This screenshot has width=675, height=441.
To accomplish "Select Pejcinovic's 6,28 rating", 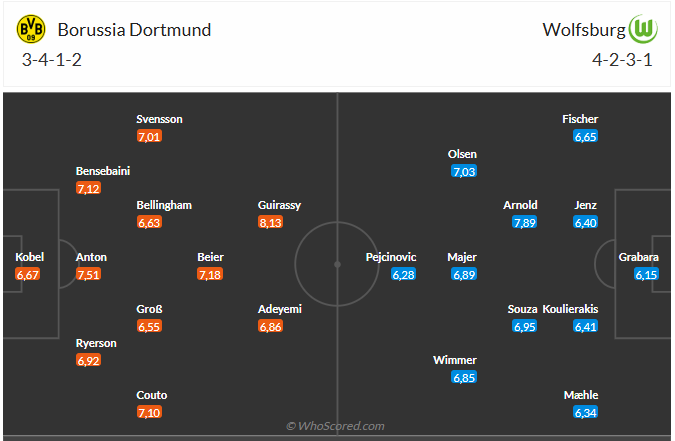I will (403, 275).
